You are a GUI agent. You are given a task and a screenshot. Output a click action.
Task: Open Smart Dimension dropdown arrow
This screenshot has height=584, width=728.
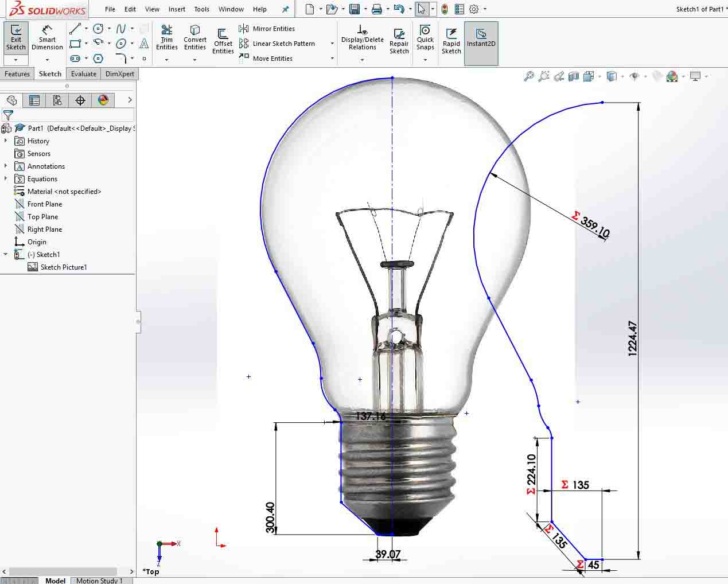coord(47,60)
